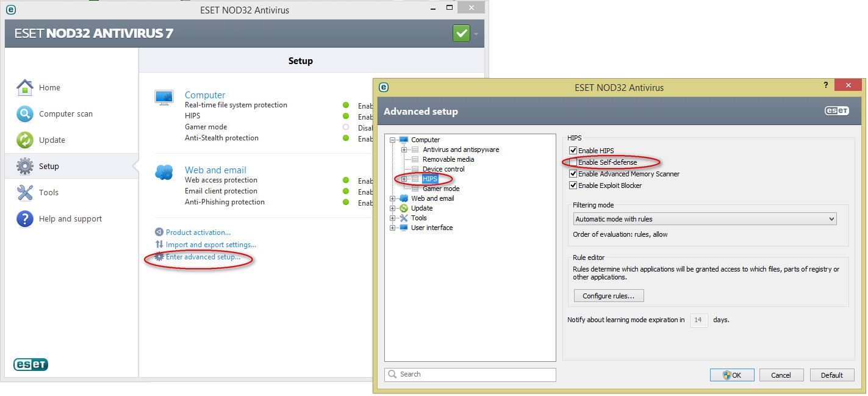The width and height of the screenshot is (868, 396).
Task: Open the Computer heading link in Setup
Action: pyautogui.click(x=205, y=95)
